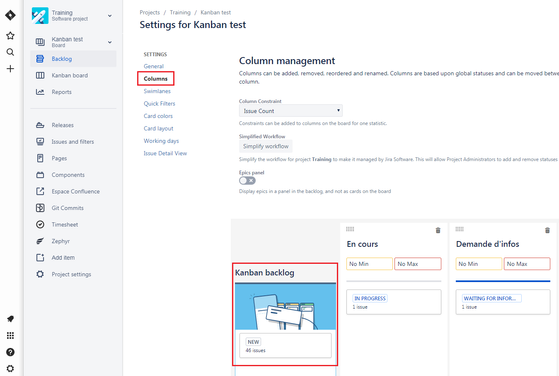Open the Card colors settings
The width and height of the screenshot is (559, 376).
click(158, 116)
